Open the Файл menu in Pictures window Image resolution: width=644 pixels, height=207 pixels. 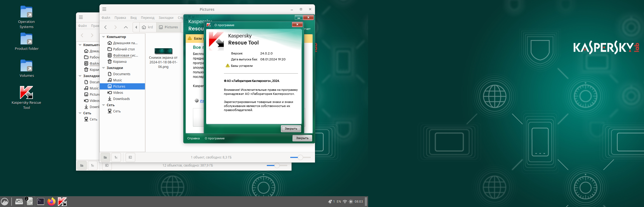(106, 18)
